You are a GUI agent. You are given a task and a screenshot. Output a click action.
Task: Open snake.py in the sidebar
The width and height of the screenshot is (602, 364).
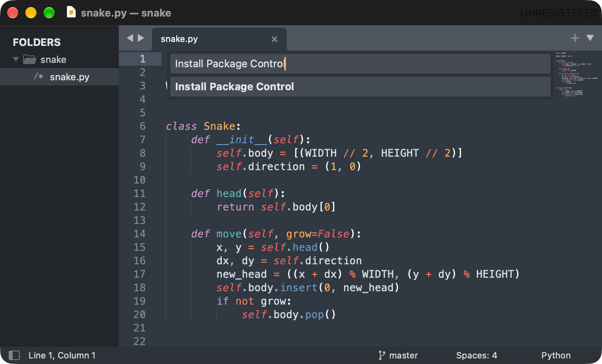59,77
